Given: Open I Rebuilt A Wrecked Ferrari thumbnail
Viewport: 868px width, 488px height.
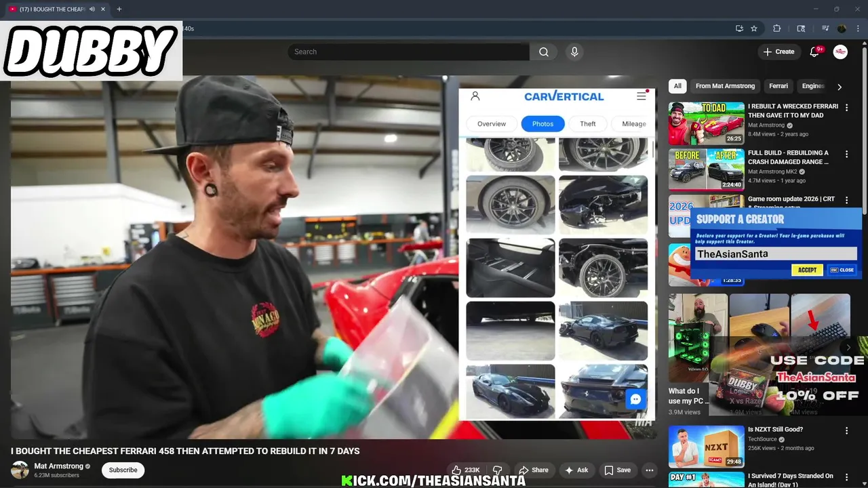Looking at the screenshot, I should [706, 123].
